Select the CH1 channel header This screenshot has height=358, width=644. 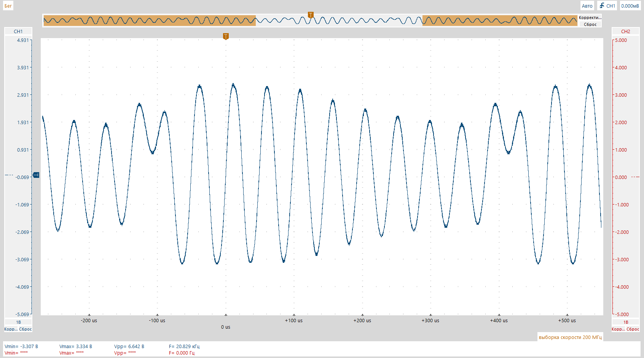click(x=18, y=31)
